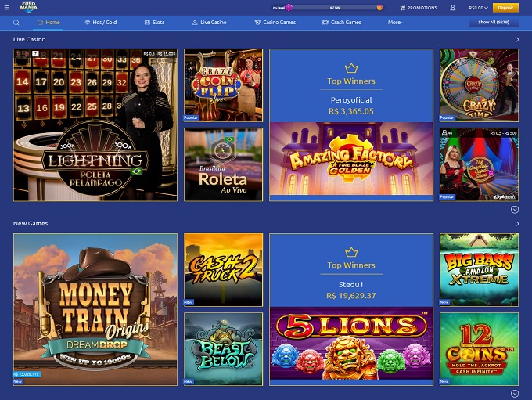532x400 pixels.
Task: Open the R$0.00 balance dropdown
Action: [x=478, y=8]
